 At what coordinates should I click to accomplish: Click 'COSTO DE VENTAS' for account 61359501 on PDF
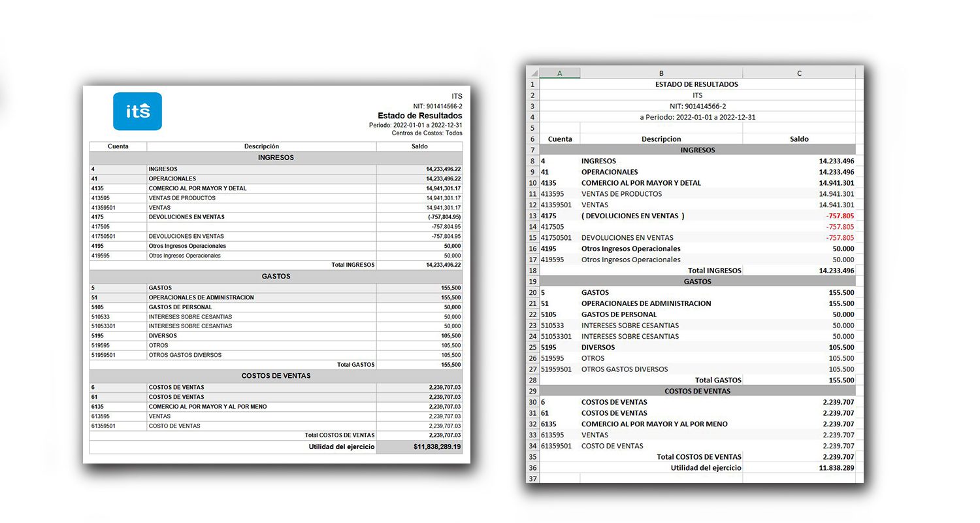174,426
